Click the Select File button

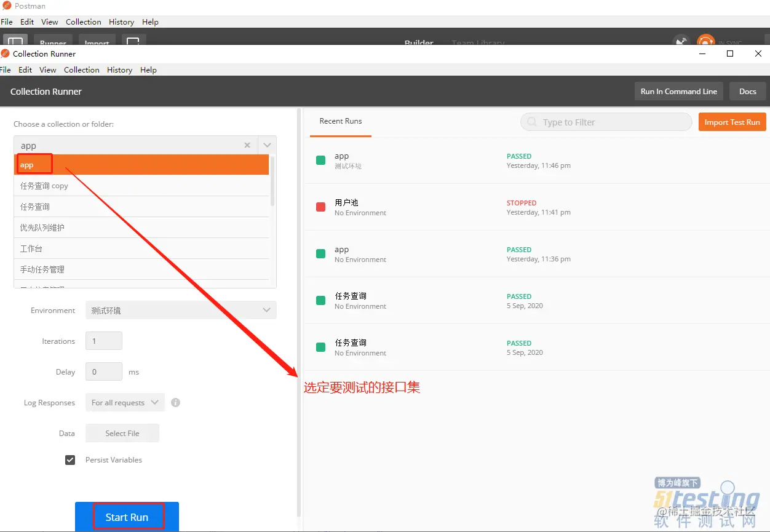122,433
